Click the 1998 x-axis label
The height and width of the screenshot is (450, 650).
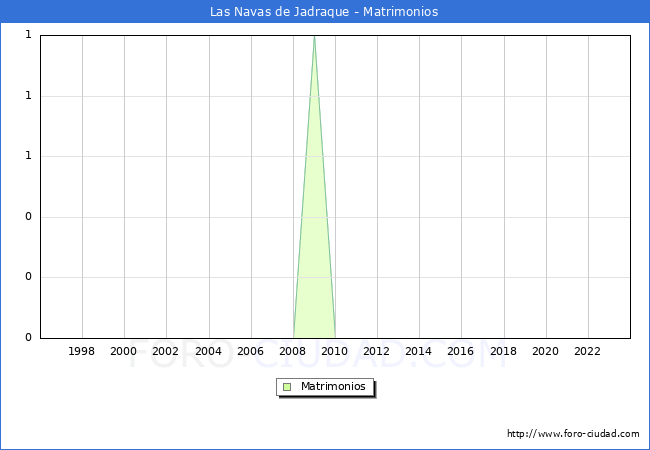click(81, 351)
